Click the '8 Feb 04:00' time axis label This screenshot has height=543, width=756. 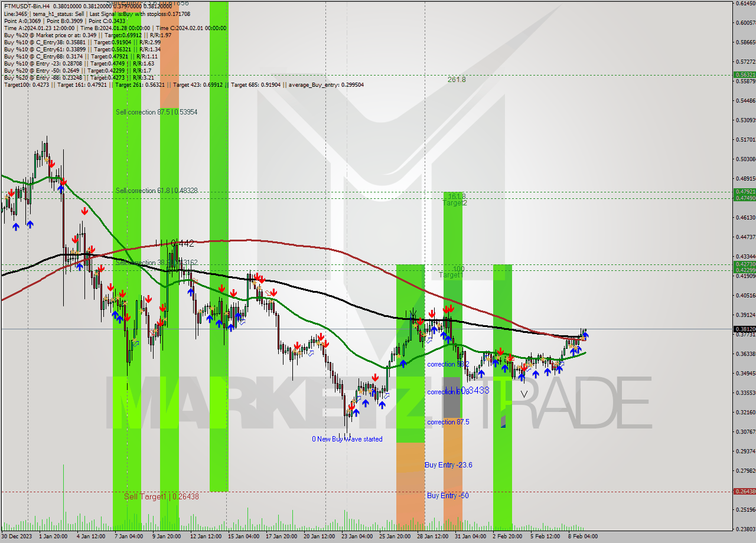[583, 537]
